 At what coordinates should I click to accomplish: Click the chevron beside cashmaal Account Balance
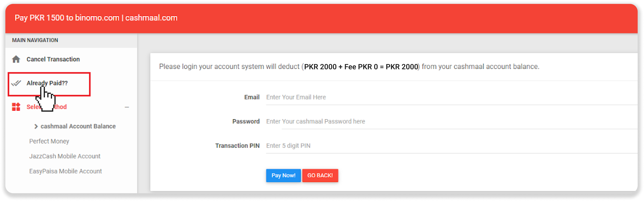coord(36,126)
